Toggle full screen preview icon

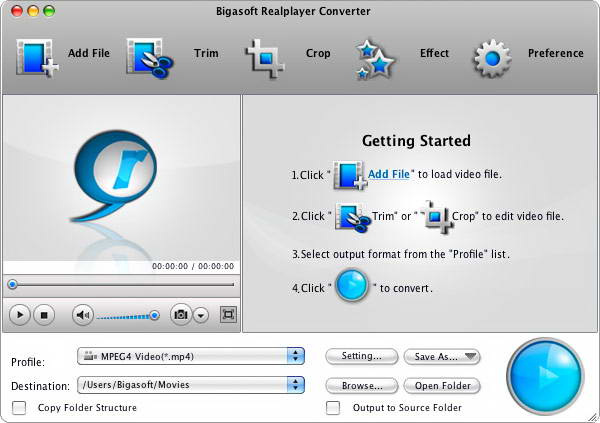tap(228, 315)
